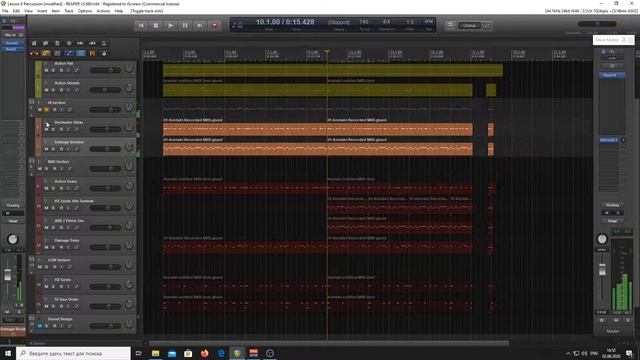Click the Stop transport button
The height and width of the screenshot is (360, 640).
pos(156,25)
